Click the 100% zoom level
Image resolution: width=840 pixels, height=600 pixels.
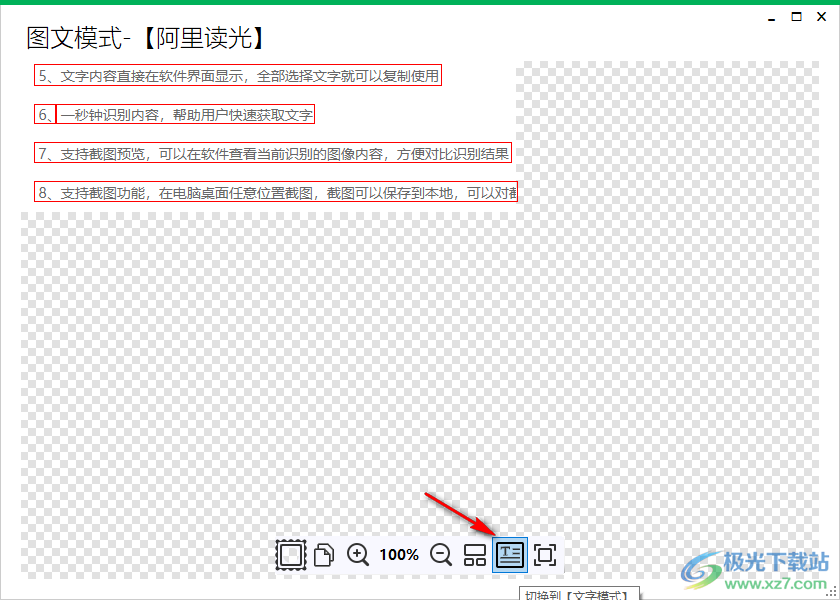pos(399,554)
